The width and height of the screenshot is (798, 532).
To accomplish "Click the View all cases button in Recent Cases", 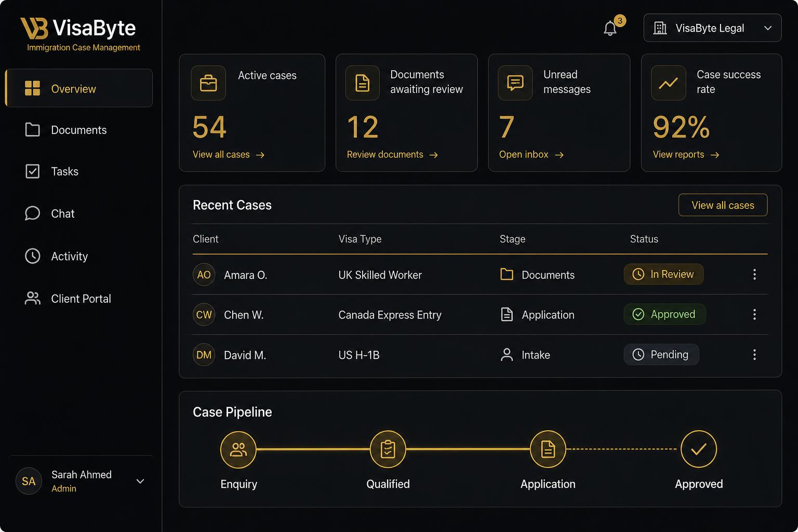I will point(723,205).
